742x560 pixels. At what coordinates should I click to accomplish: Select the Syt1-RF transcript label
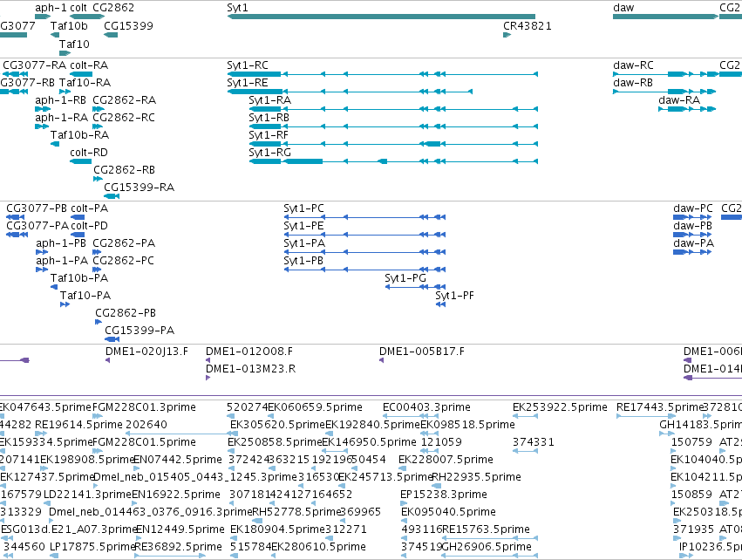269,135
